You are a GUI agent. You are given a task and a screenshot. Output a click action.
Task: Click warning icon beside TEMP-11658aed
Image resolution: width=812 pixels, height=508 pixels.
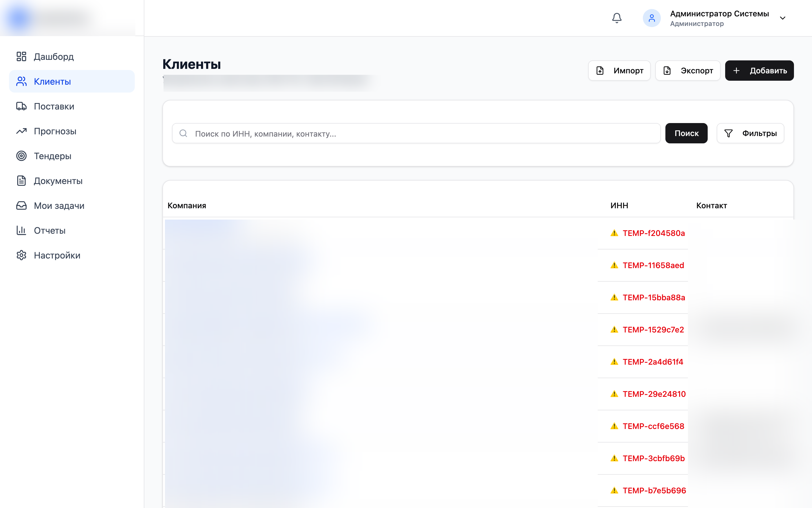point(614,265)
